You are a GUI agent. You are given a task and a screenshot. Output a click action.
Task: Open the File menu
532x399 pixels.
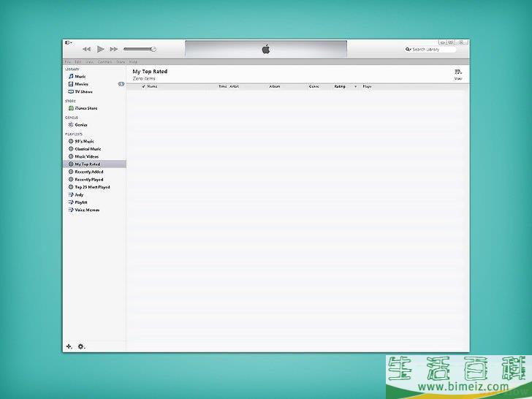pos(68,62)
